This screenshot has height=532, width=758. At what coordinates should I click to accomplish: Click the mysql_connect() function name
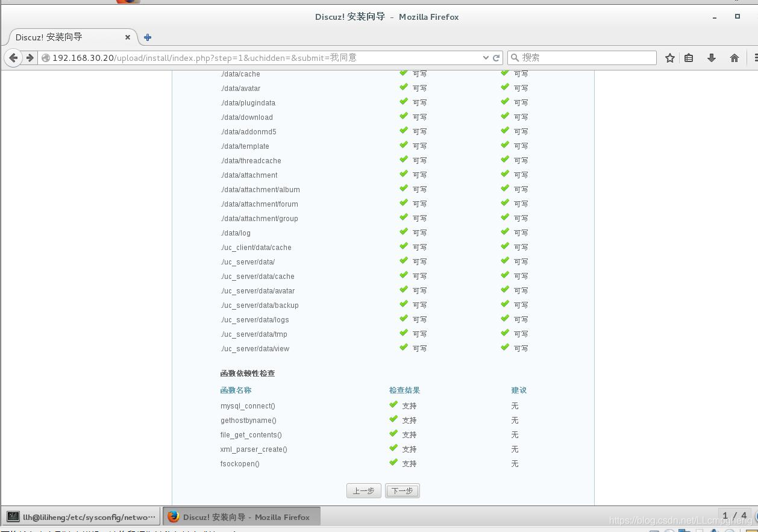pyautogui.click(x=248, y=406)
